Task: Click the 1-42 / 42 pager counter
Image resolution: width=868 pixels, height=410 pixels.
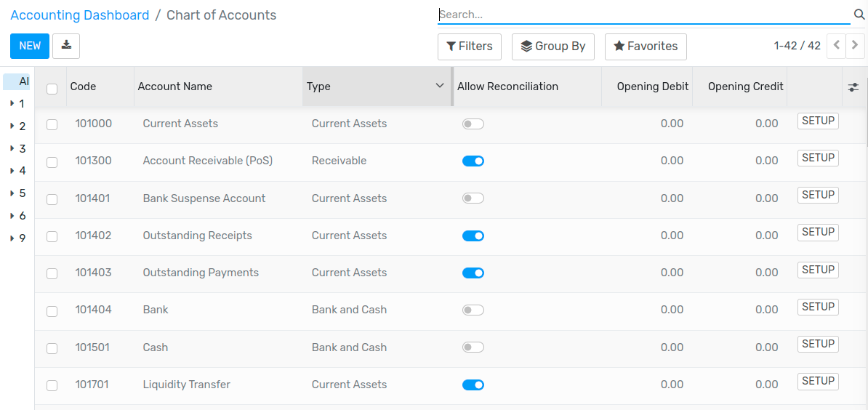Action: (x=797, y=46)
